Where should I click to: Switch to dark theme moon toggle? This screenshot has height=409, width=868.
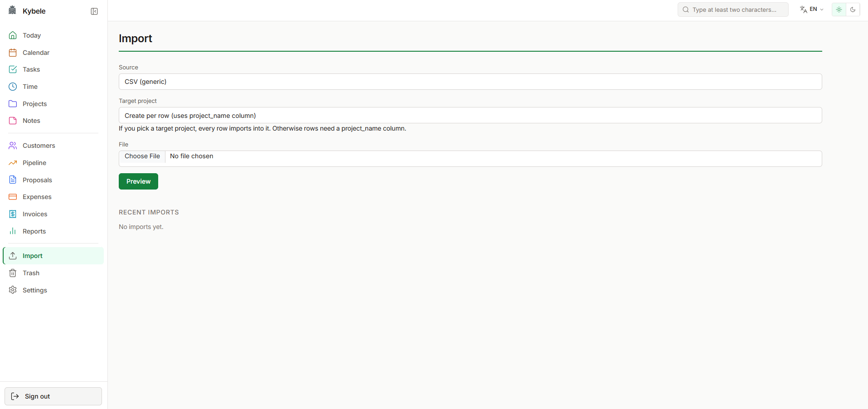pos(853,10)
